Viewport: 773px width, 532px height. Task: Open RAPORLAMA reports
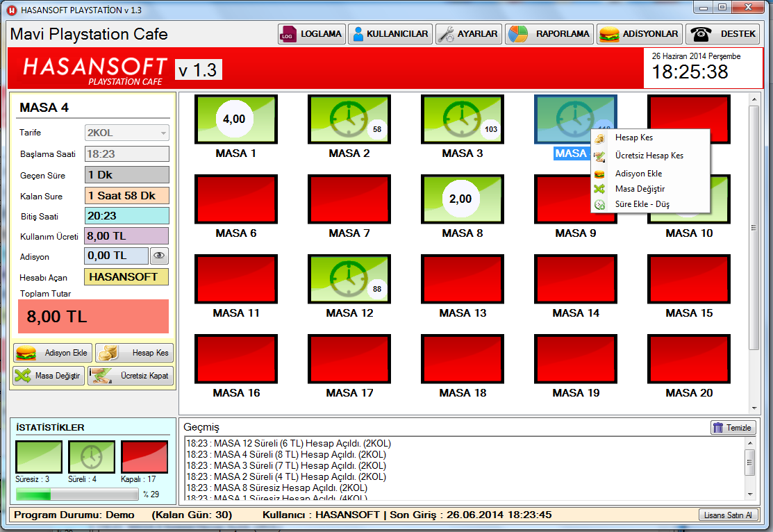[549, 34]
